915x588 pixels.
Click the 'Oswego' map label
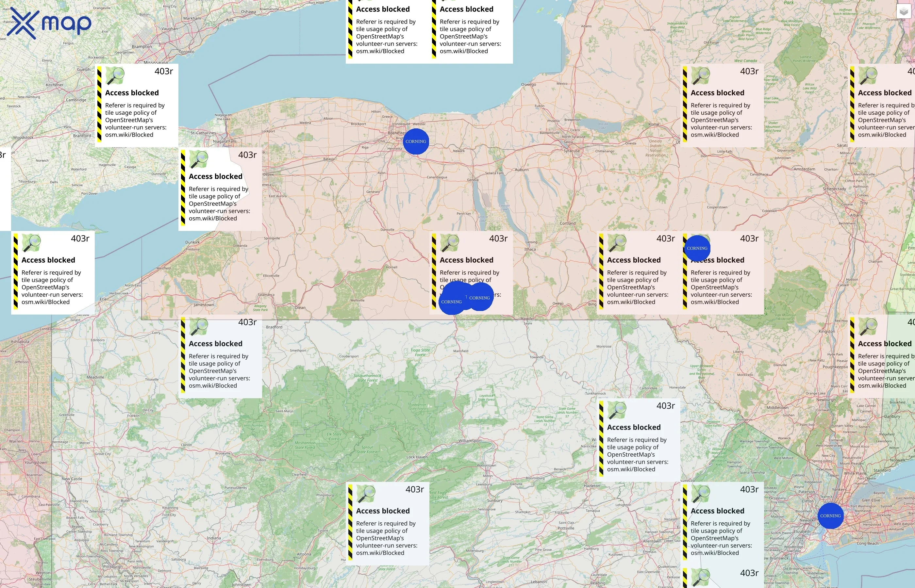click(528, 84)
